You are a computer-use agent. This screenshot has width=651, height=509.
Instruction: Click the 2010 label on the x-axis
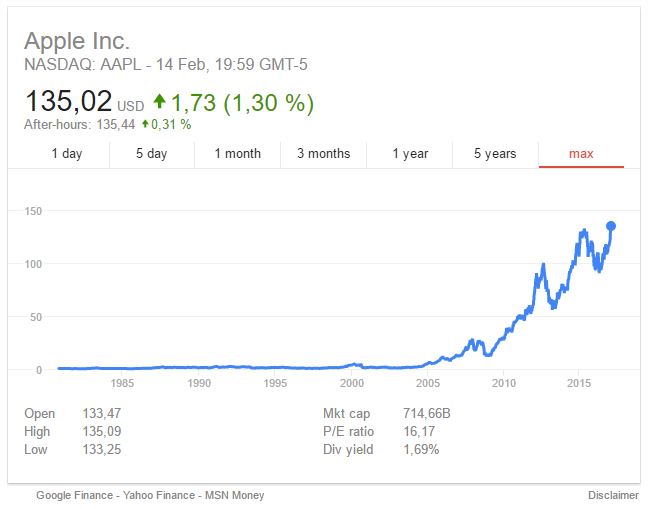coord(503,383)
